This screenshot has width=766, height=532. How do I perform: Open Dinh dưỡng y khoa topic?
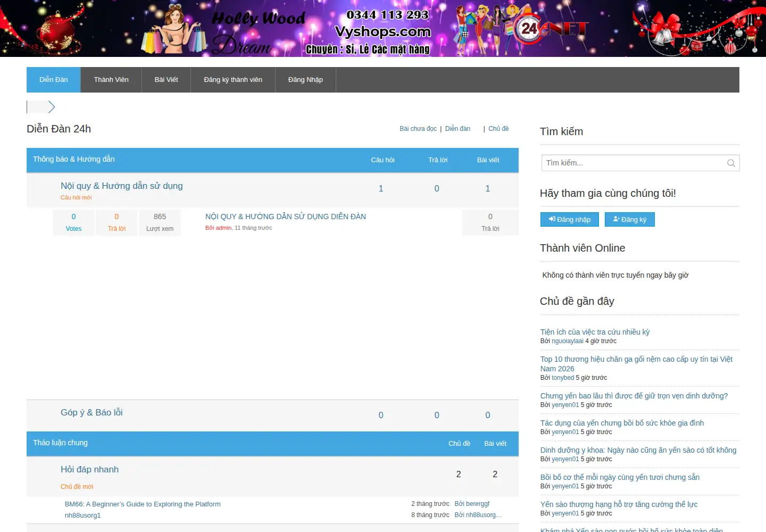click(638, 450)
